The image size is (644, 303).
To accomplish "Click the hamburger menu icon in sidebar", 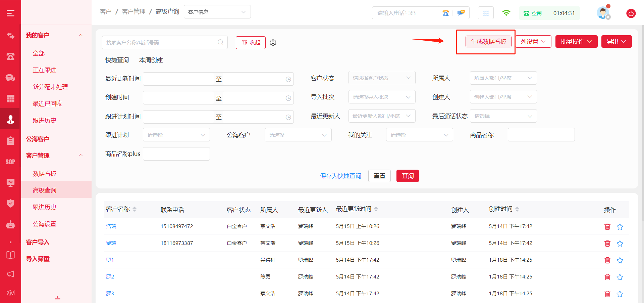I will 10,13.
